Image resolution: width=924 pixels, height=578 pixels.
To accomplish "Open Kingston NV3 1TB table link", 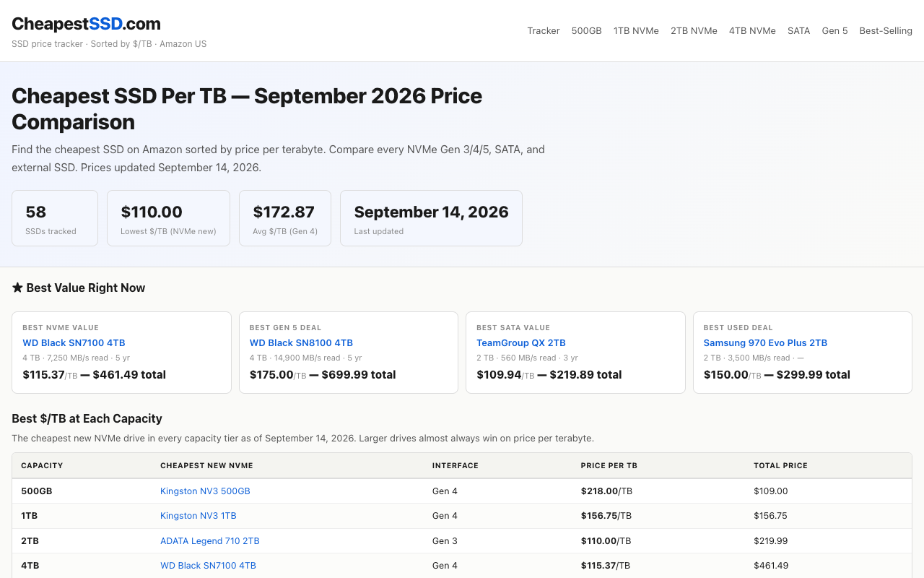I will 199,516.
